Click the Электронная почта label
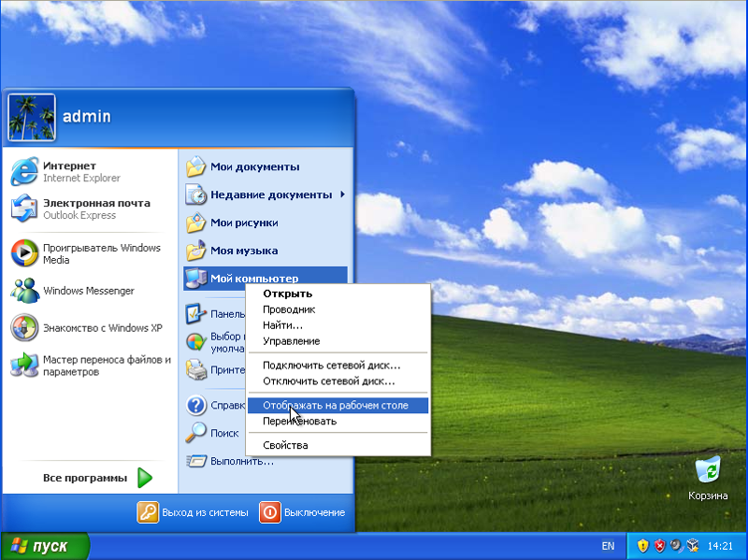This screenshot has width=748, height=560. 96,203
